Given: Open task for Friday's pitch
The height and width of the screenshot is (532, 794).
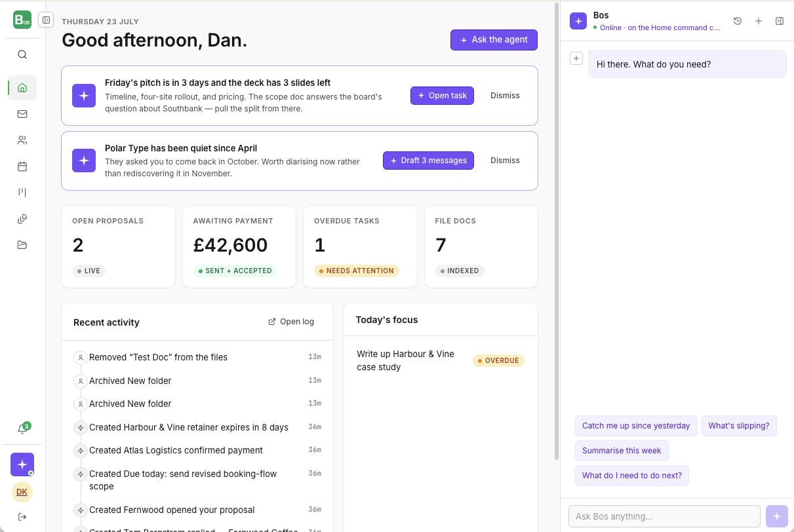Looking at the screenshot, I should (442, 96).
